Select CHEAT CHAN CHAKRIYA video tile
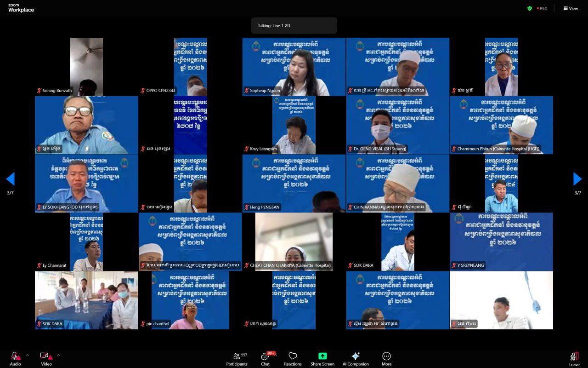 pyautogui.click(x=294, y=241)
